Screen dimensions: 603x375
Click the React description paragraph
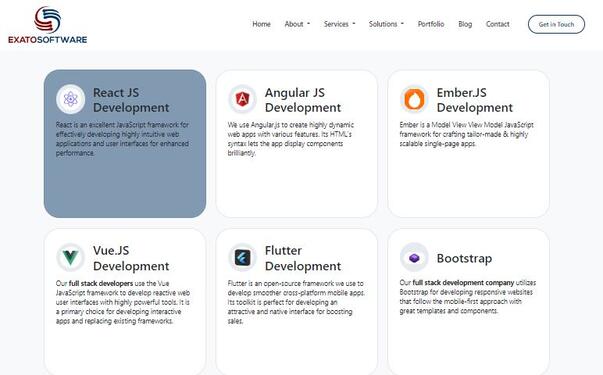coord(122,139)
